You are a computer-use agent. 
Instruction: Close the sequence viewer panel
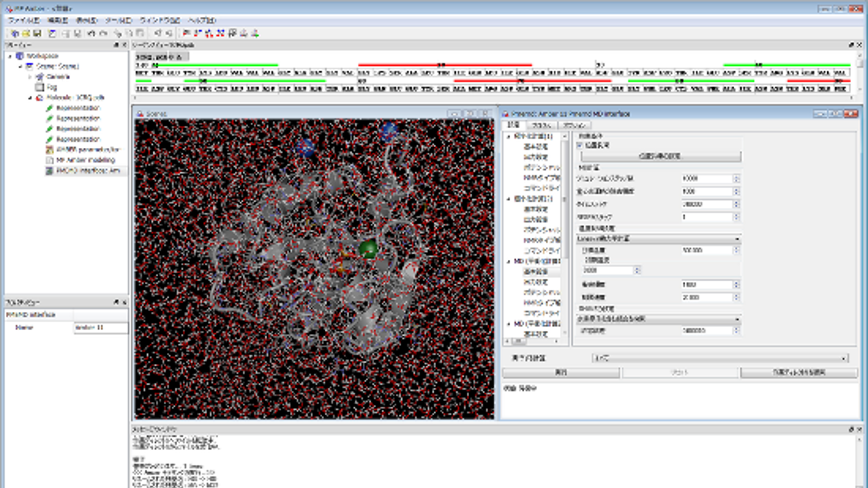tap(859, 45)
